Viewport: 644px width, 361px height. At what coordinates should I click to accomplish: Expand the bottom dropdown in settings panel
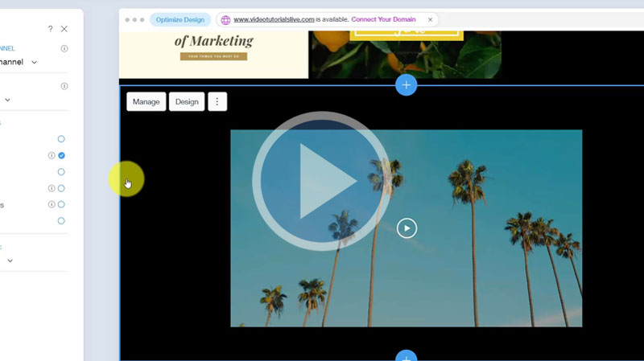point(10,260)
